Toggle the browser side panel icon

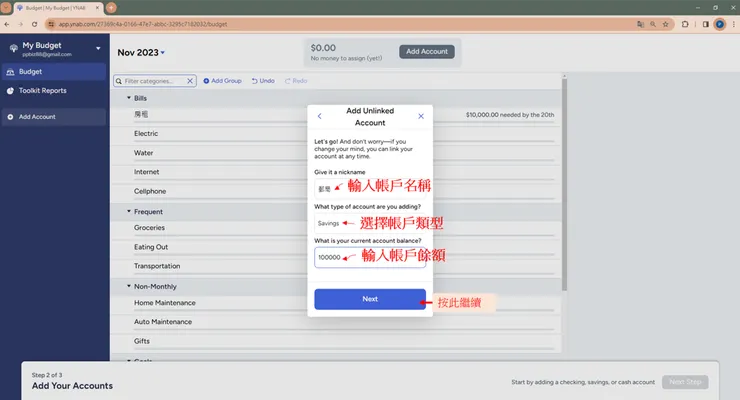[x=706, y=24]
